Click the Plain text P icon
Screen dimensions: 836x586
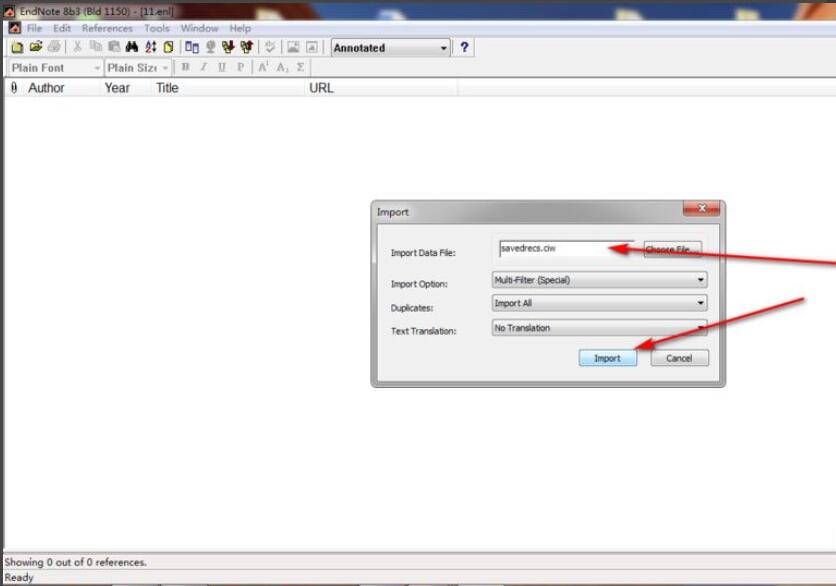click(240, 67)
